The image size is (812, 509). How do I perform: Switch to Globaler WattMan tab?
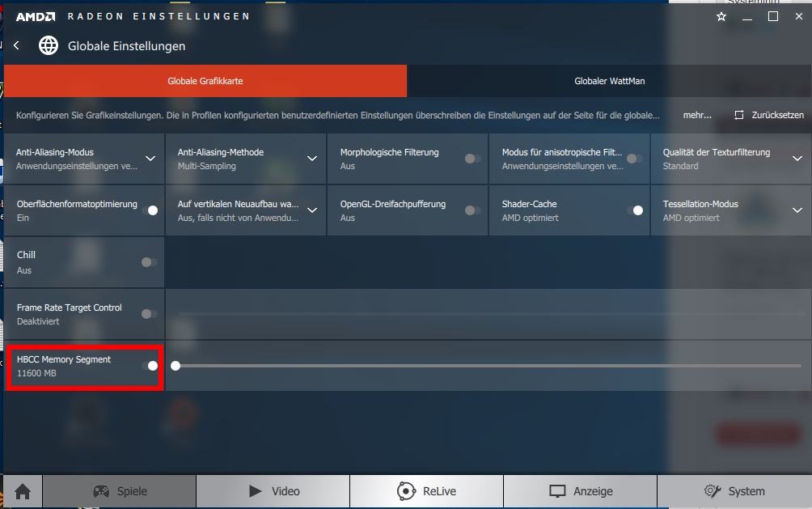tap(610, 81)
